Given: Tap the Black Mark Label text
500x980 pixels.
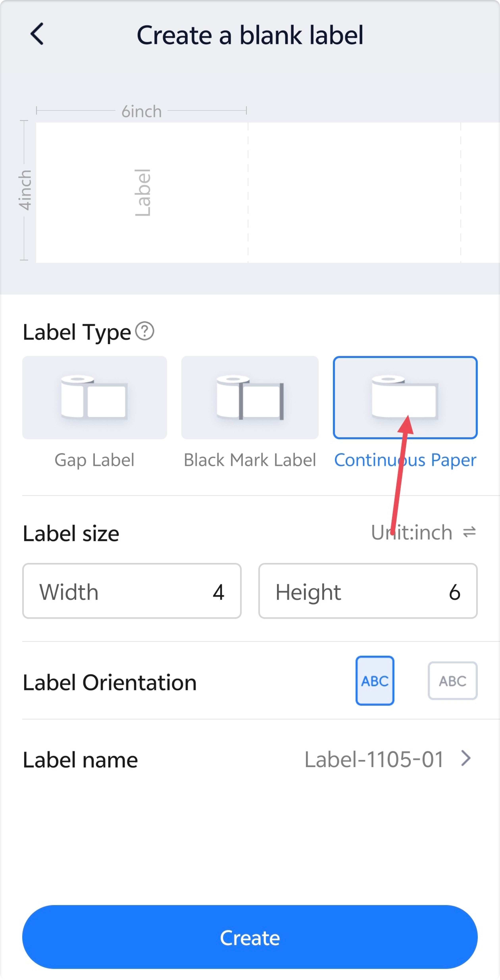Looking at the screenshot, I should (250, 460).
